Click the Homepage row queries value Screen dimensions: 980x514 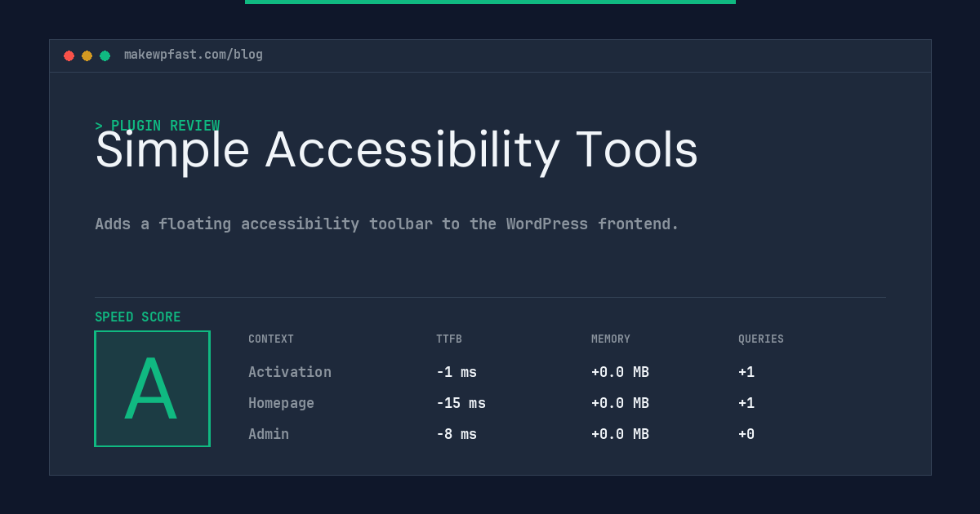(746, 403)
